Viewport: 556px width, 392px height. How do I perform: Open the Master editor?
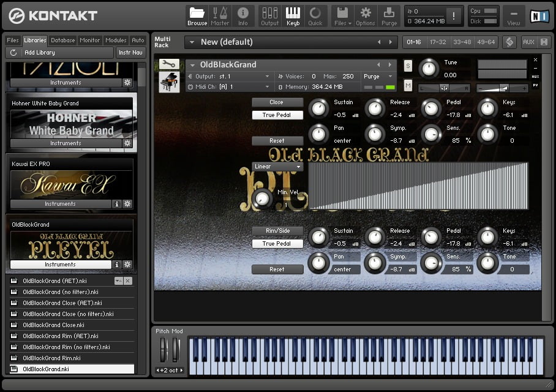pyautogui.click(x=220, y=17)
